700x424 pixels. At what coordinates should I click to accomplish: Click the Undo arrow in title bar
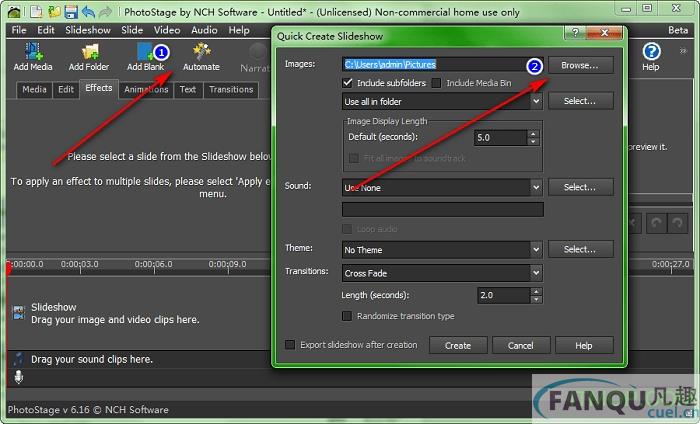pos(88,12)
